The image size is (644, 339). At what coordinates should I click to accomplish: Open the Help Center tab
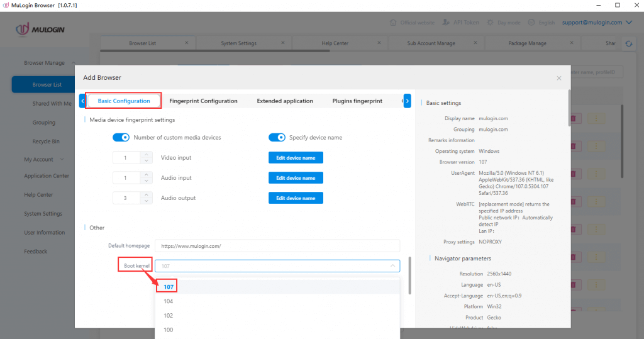tap(335, 43)
